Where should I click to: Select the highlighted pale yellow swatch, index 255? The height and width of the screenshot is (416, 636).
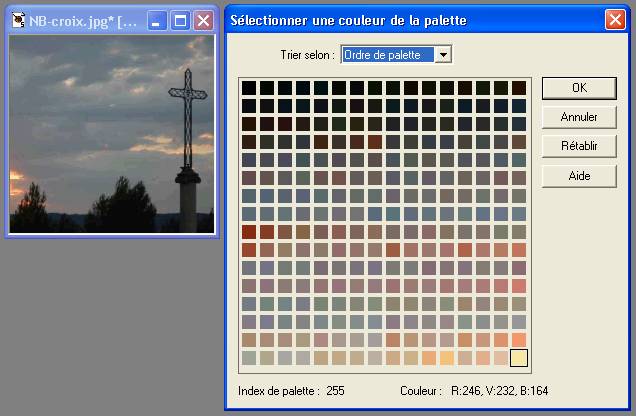click(x=518, y=357)
